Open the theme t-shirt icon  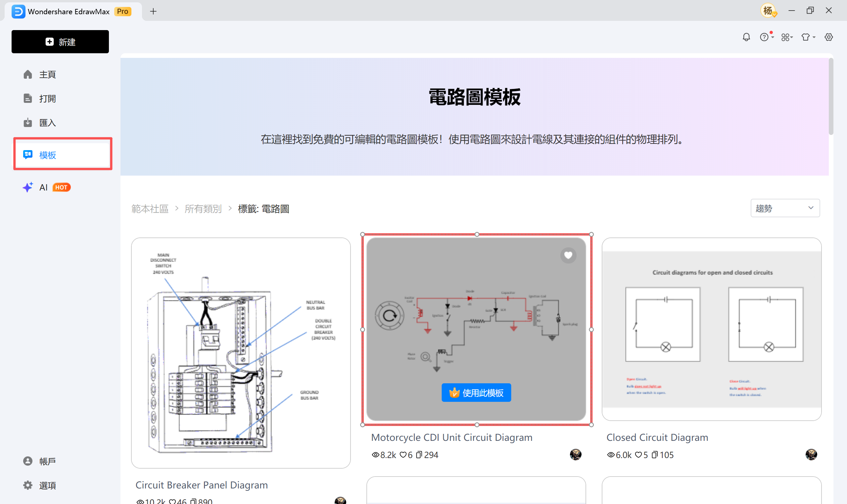pos(806,37)
